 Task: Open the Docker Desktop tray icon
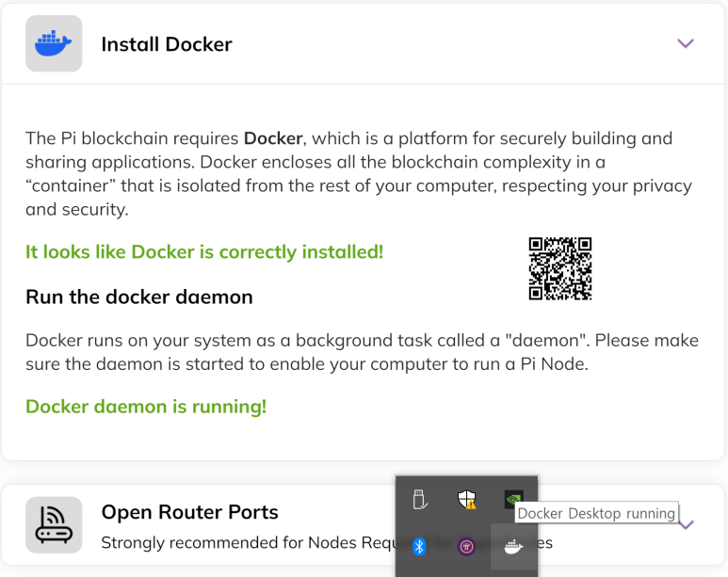point(513,546)
